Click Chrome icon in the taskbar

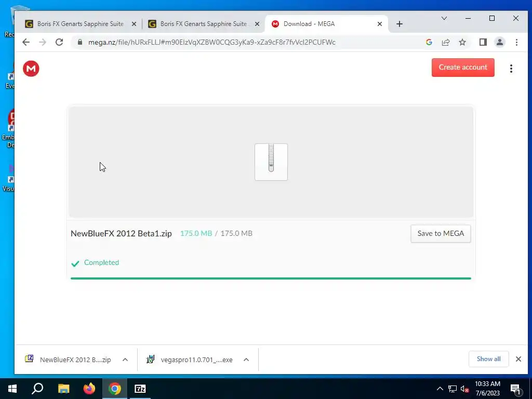(x=115, y=389)
